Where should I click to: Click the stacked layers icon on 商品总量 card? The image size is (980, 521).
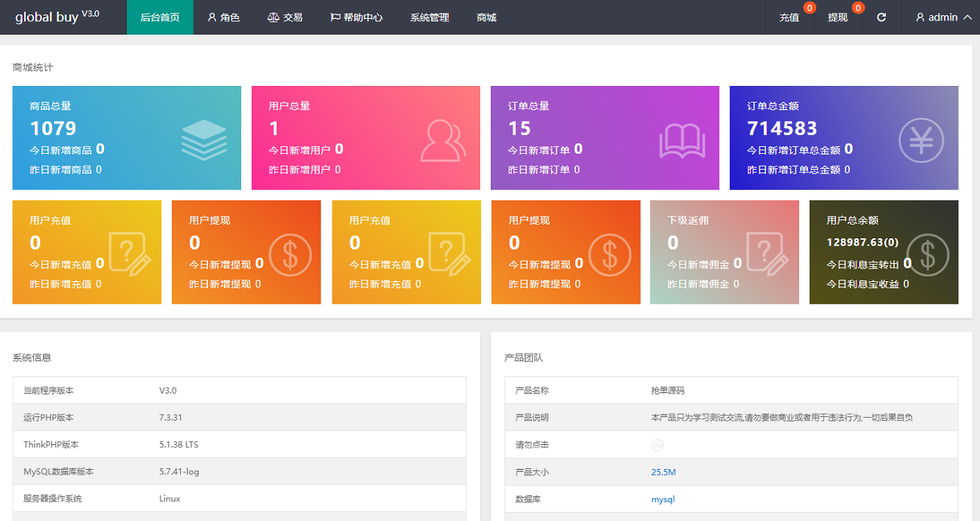tap(204, 140)
